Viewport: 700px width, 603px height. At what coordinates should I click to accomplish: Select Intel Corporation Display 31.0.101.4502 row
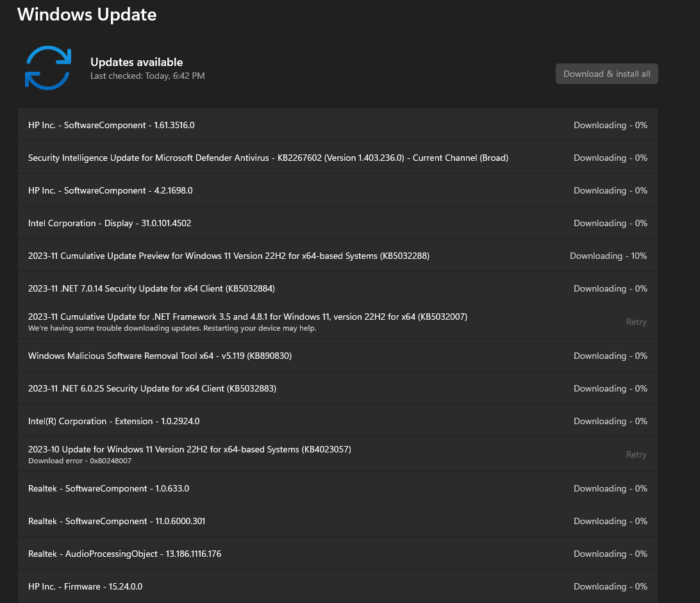[337, 223]
